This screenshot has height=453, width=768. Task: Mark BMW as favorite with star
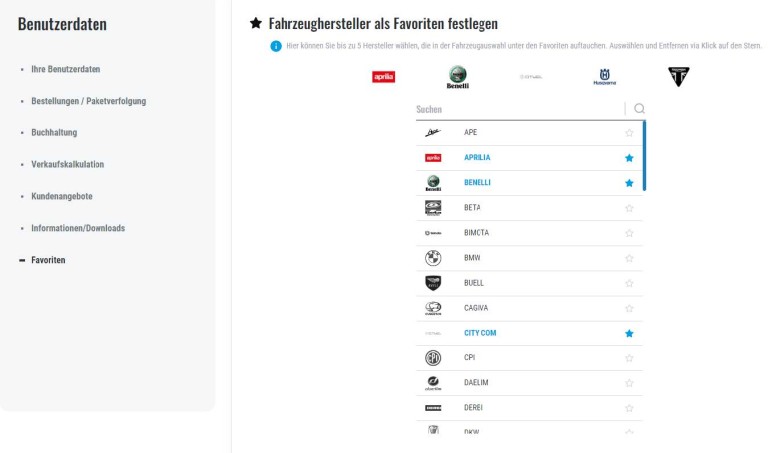629,258
